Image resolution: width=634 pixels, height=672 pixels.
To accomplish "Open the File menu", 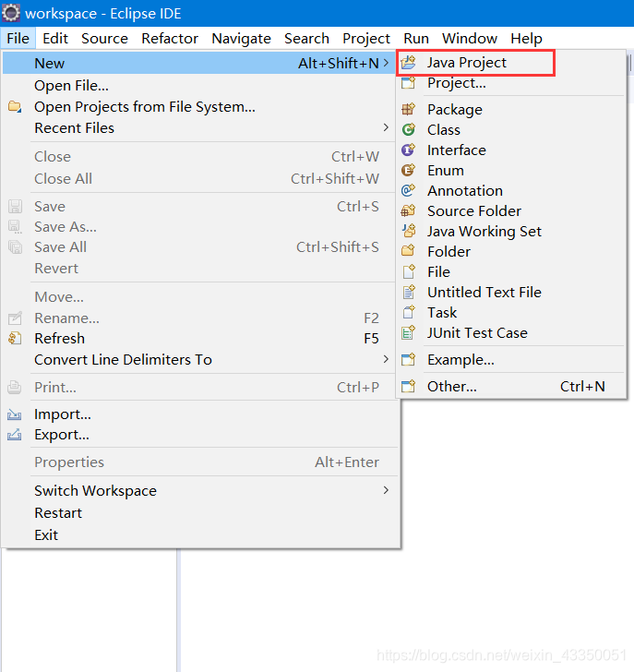I will [x=18, y=39].
